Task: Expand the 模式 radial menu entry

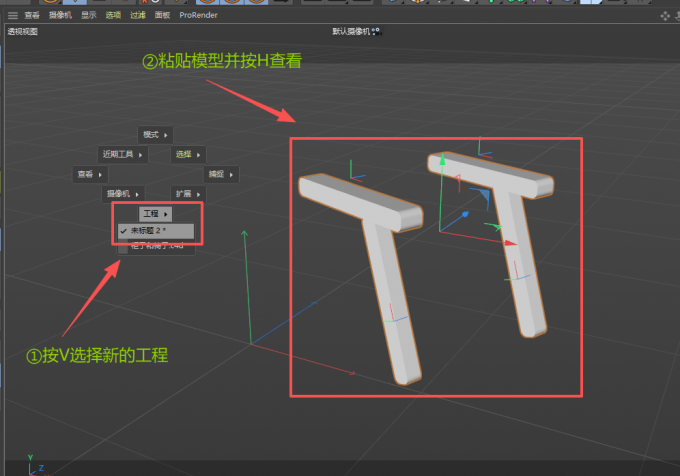Action: coord(155,134)
